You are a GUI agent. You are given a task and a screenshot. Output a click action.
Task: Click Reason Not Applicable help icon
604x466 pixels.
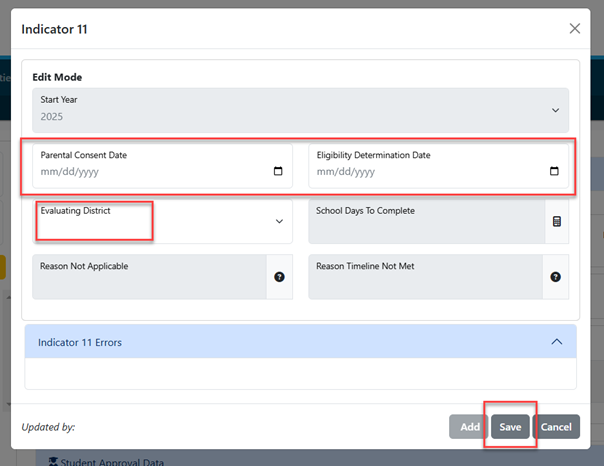point(279,277)
